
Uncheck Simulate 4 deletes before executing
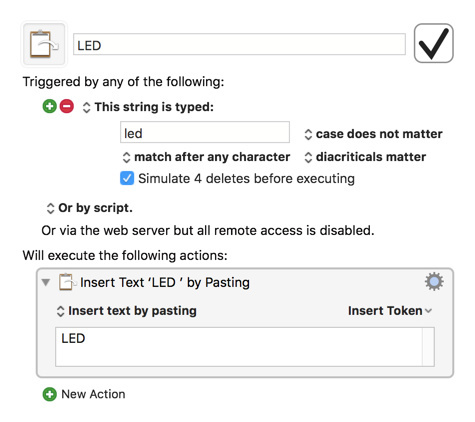(127, 178)
